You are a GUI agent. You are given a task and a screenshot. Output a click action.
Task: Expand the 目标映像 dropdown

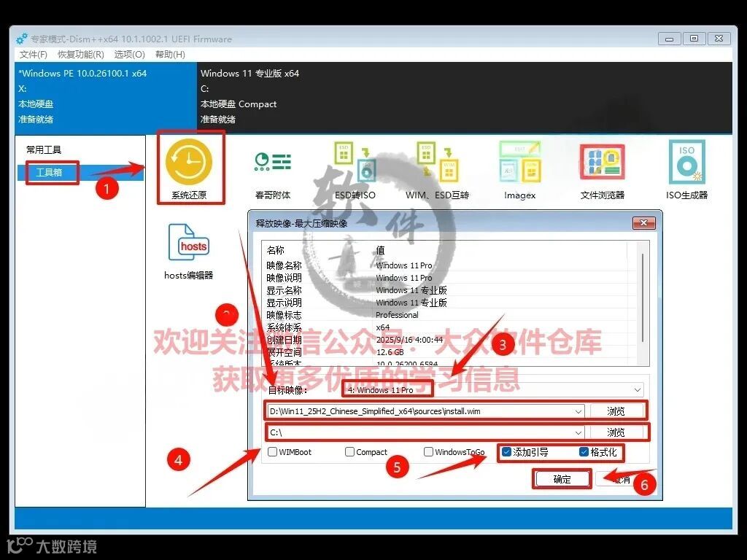click(x=638, y=390)
